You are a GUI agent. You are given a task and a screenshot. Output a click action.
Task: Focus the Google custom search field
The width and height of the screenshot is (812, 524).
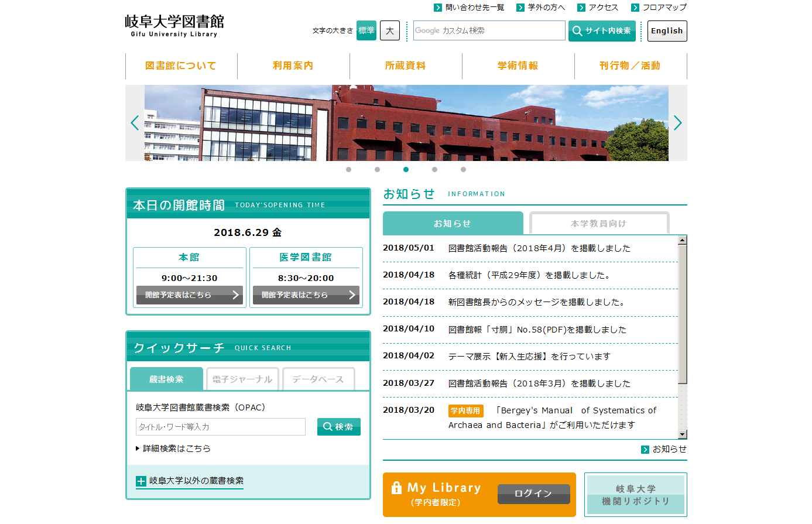point(489,30)
